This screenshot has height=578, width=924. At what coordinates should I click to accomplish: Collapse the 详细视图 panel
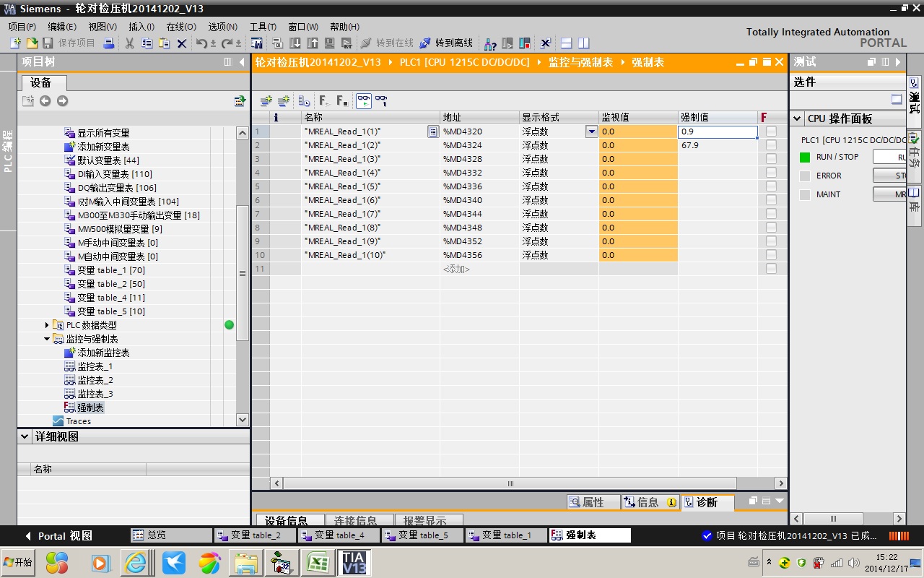click(25, 436)
